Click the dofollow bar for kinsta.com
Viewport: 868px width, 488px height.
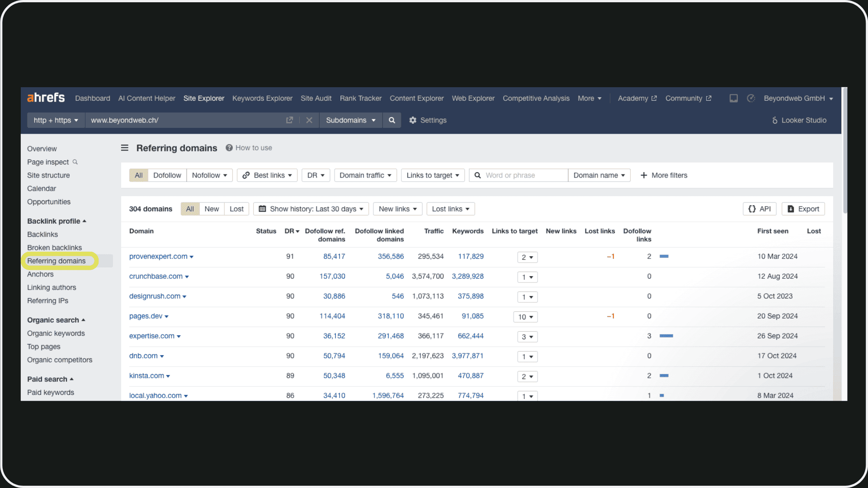[x=664, y=375]
